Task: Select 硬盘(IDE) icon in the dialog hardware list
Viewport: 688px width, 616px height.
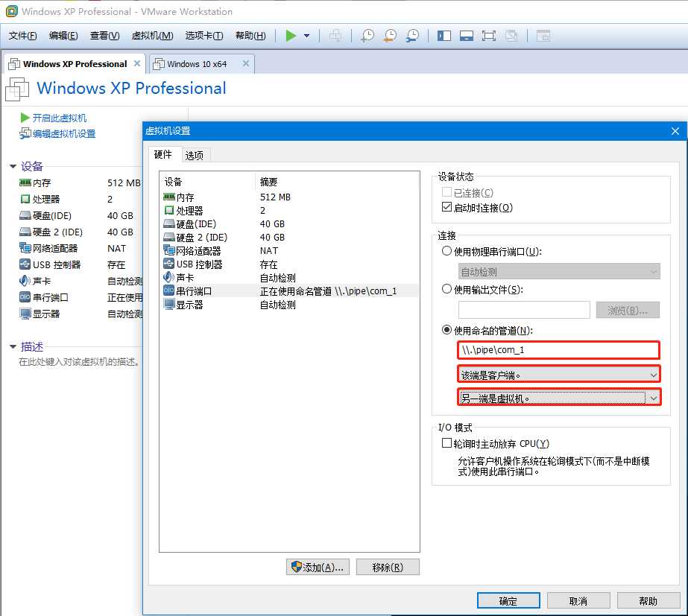Action: click(169, 224)
